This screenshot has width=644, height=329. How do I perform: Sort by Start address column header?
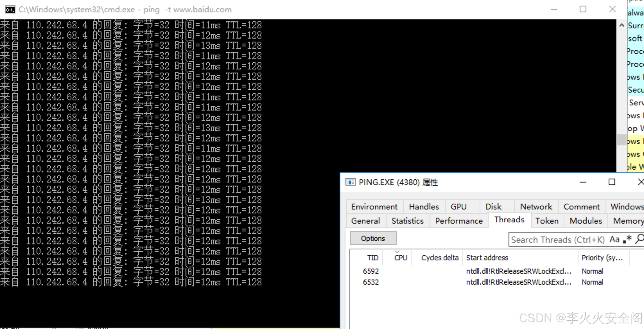coord(520,258)
